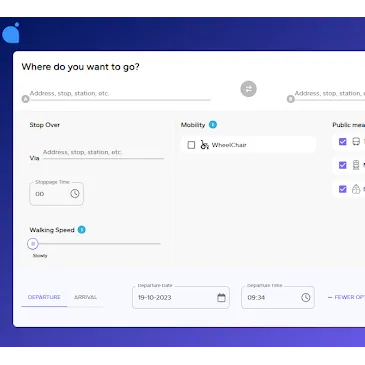Uncheck the tram public transport checkbox
The height and width of the screenshot is (365, 365).
pyautogui.click(x=343, y=189)
